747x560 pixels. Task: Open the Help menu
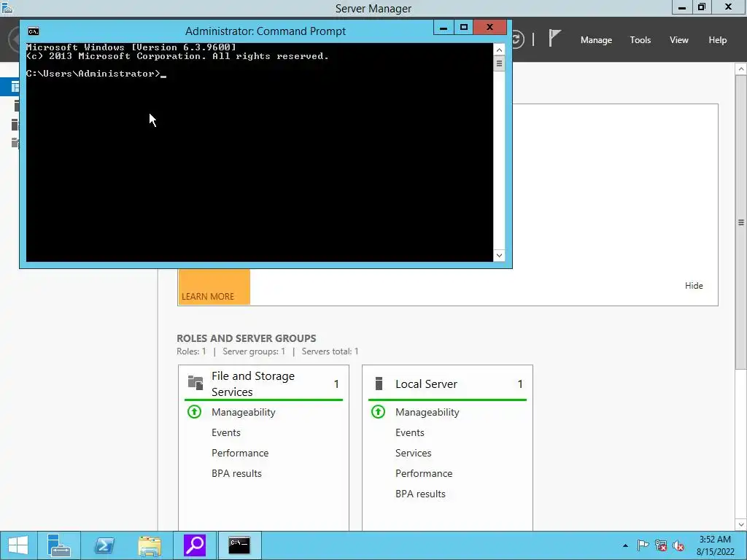coord(717,40)
